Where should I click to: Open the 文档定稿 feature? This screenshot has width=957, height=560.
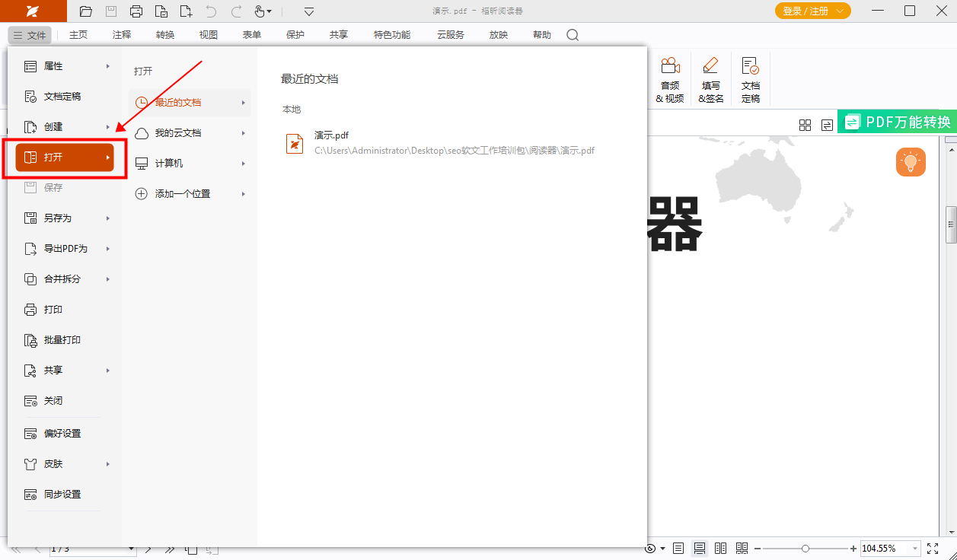(751, 78)
